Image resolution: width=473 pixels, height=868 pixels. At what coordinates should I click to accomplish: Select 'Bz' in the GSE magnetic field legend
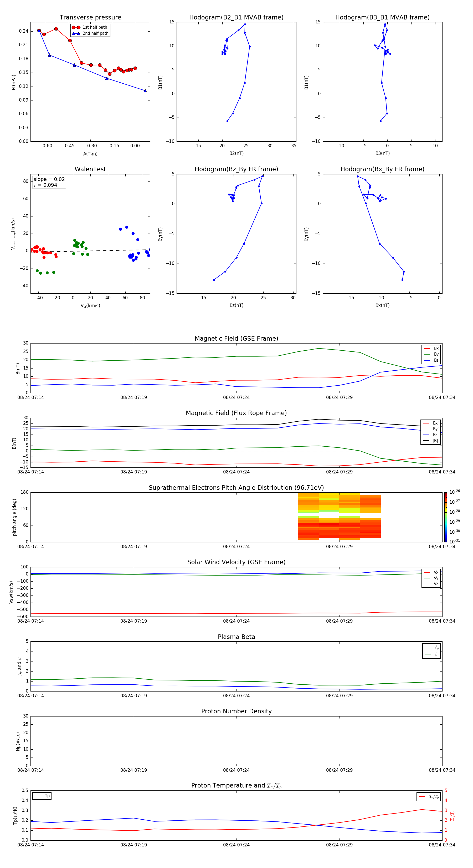(x=431, y=360)
